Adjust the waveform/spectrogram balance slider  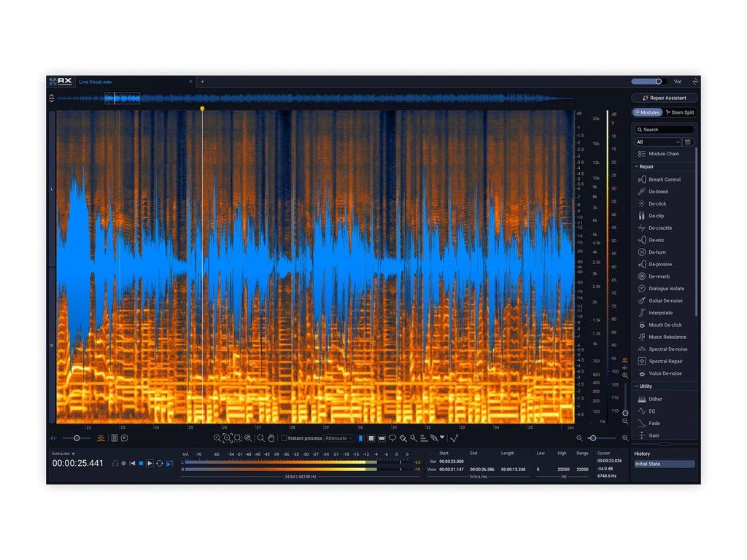(x=77, y=438)
